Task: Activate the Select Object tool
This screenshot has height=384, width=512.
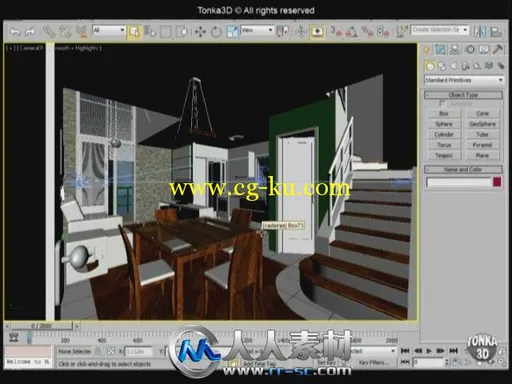Action: [x=134, y=32]
